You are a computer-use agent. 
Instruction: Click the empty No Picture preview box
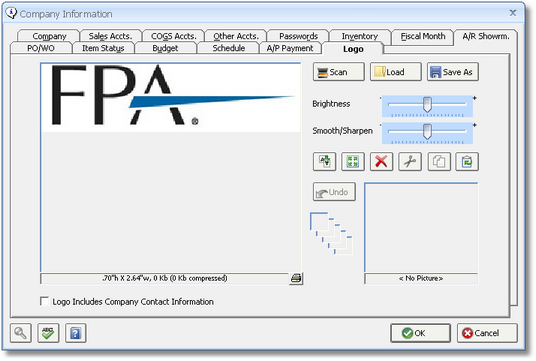(x=421, y=228)
